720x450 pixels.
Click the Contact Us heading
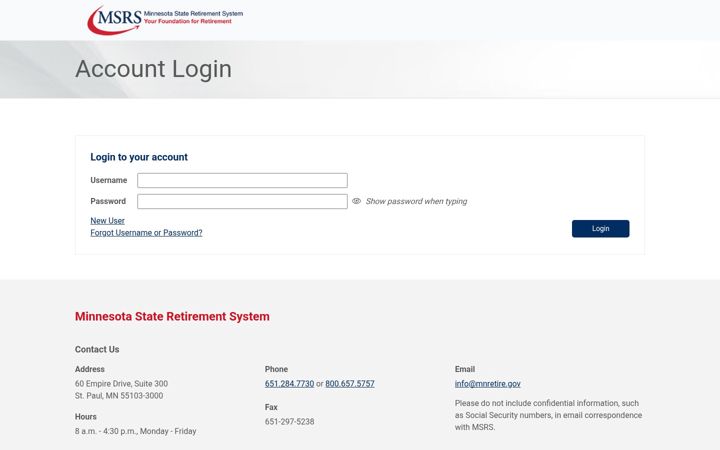[97, 349]
